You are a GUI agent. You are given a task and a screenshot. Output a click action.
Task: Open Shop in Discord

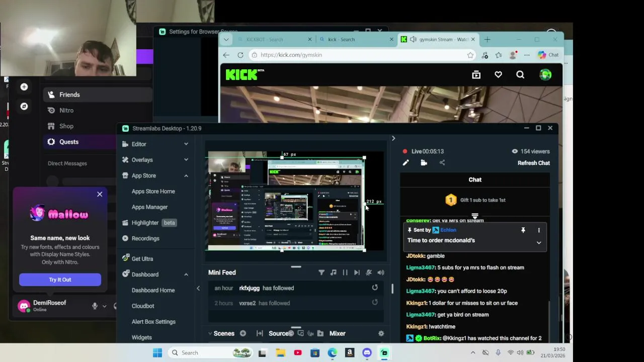[66, 126]
